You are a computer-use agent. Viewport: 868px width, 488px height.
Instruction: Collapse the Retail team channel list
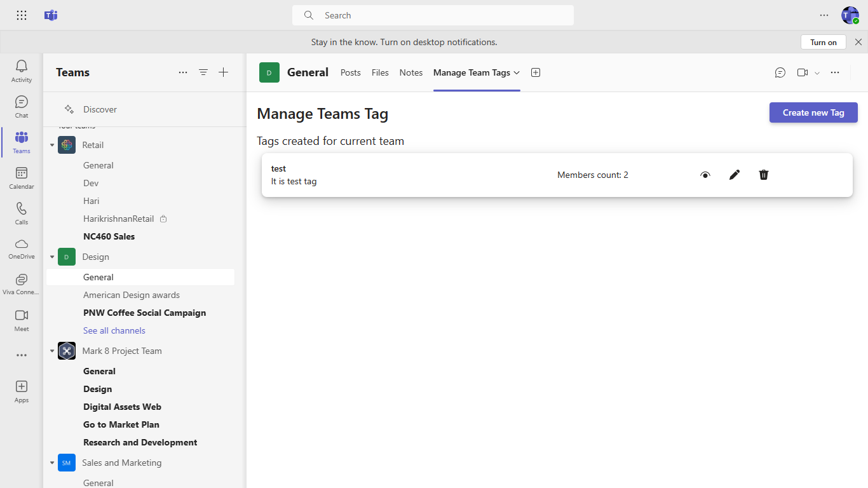(52, 146)
